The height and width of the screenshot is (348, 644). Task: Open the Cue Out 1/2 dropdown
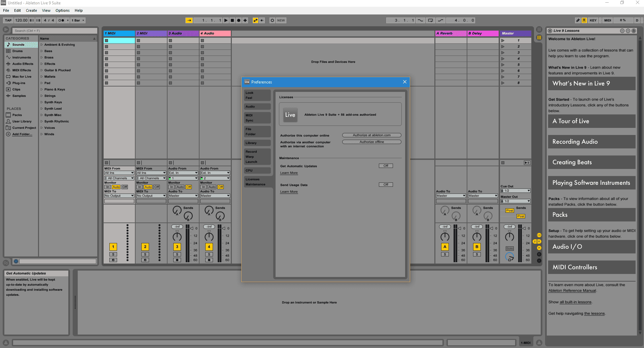515,191
